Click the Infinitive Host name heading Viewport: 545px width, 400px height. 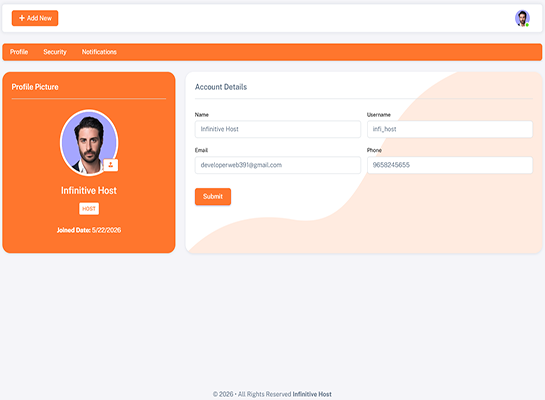pyautogui.click(x=89, y=190)
